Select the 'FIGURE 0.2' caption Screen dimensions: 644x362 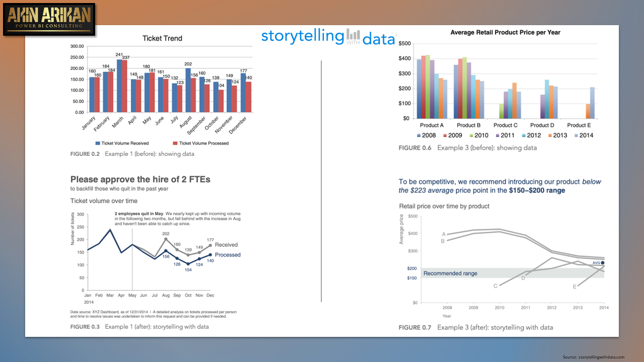coord(132,154)
